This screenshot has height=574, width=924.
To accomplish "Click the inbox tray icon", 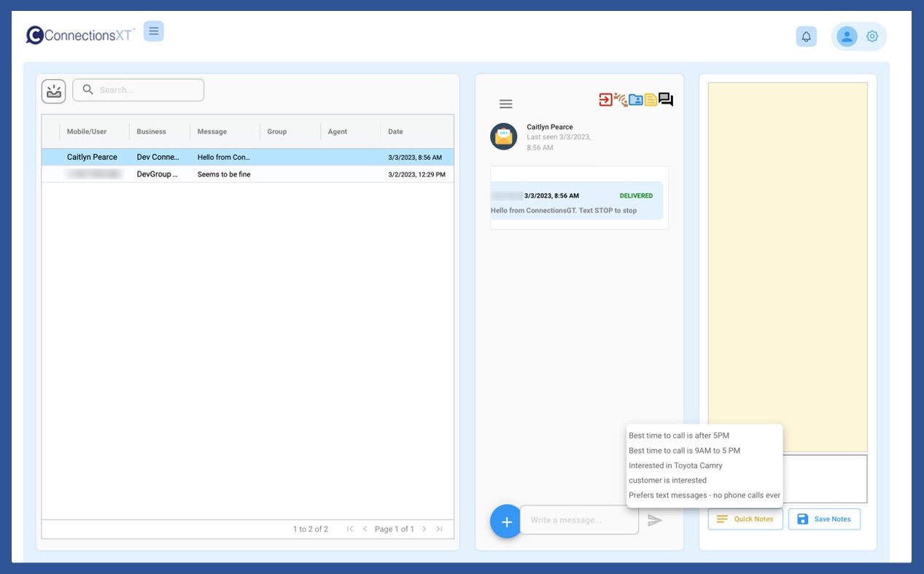I will (x=54, y=91).
